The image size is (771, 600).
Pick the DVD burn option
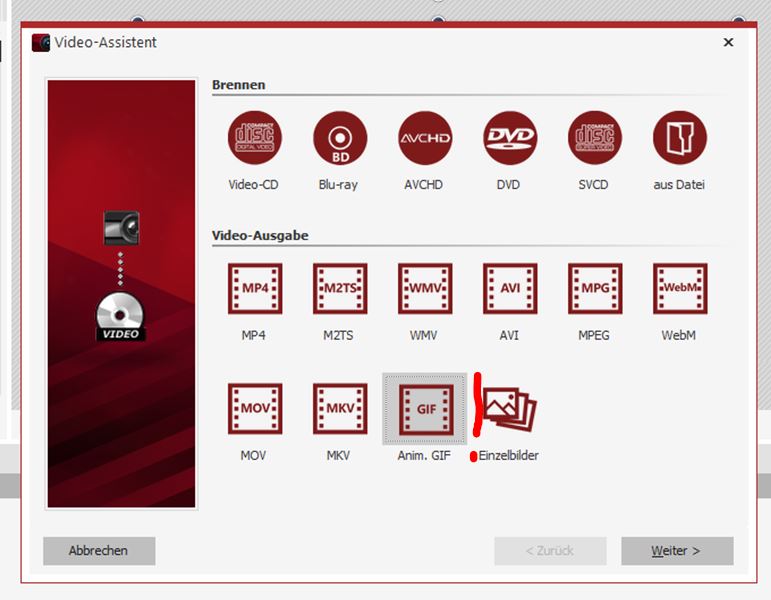pos(509,139)
